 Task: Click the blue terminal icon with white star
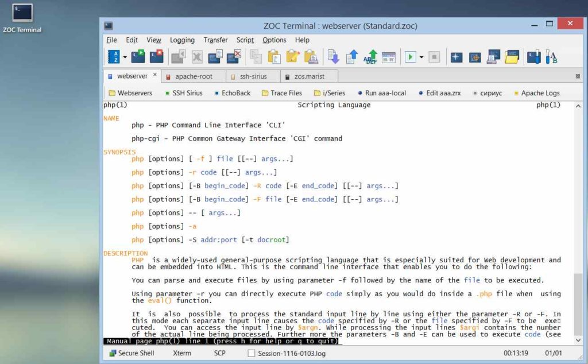(x=457, y=57)
